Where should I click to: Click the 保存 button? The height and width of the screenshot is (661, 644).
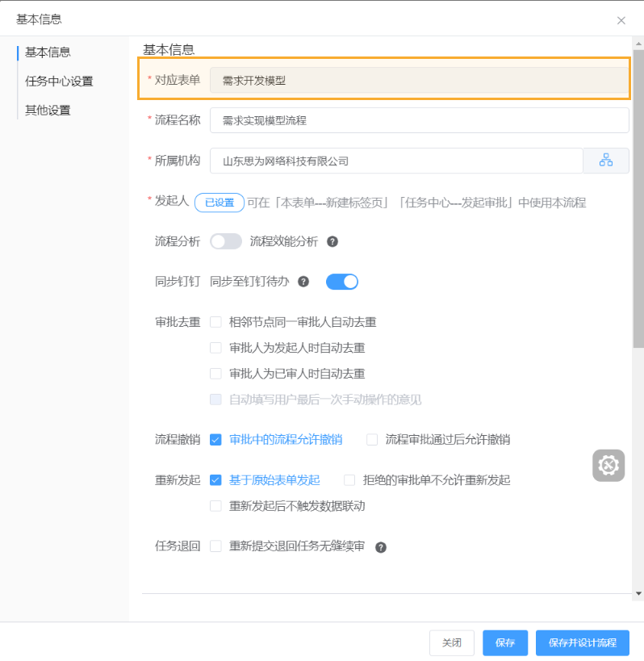[505, 643]
